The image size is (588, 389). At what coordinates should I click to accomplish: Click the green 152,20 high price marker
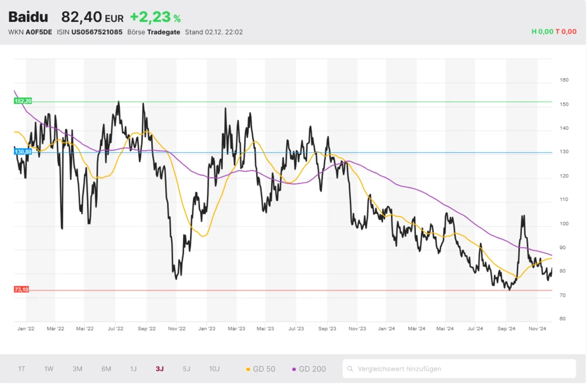pyautogui.click(x=22, y=101)
